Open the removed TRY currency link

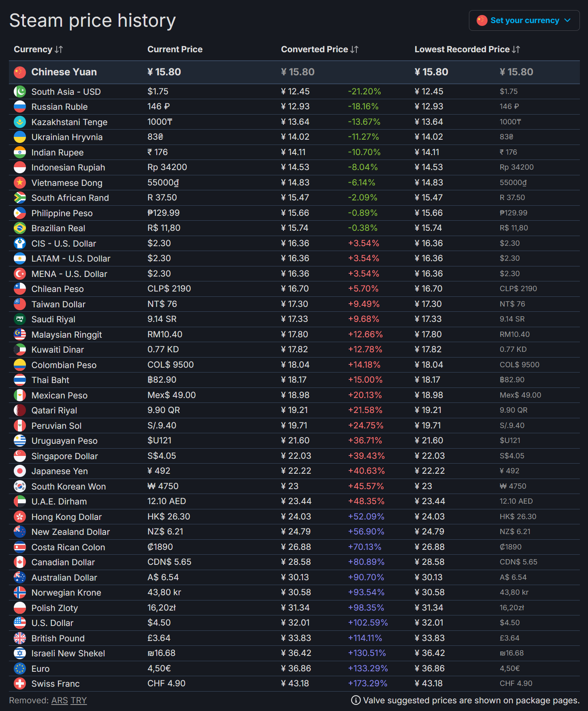[79, 700]
